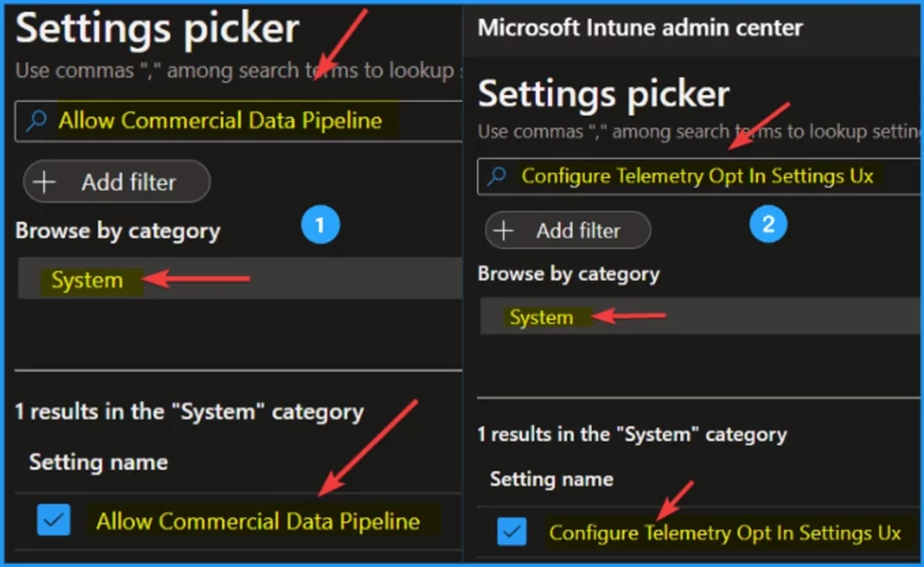
Task: Click left panel '1 results in the System category' text
Action: tap(189, 412)
